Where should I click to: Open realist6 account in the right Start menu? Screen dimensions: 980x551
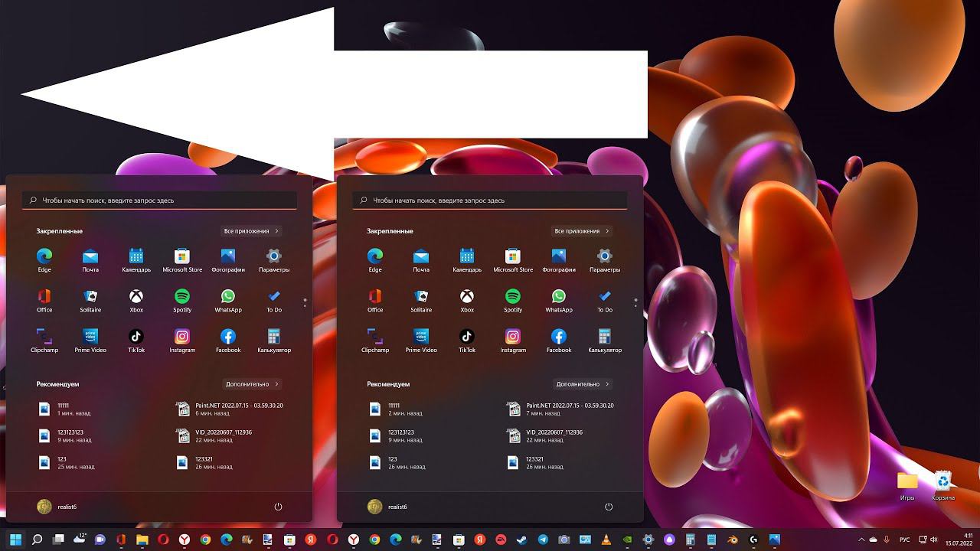(388, 507)
